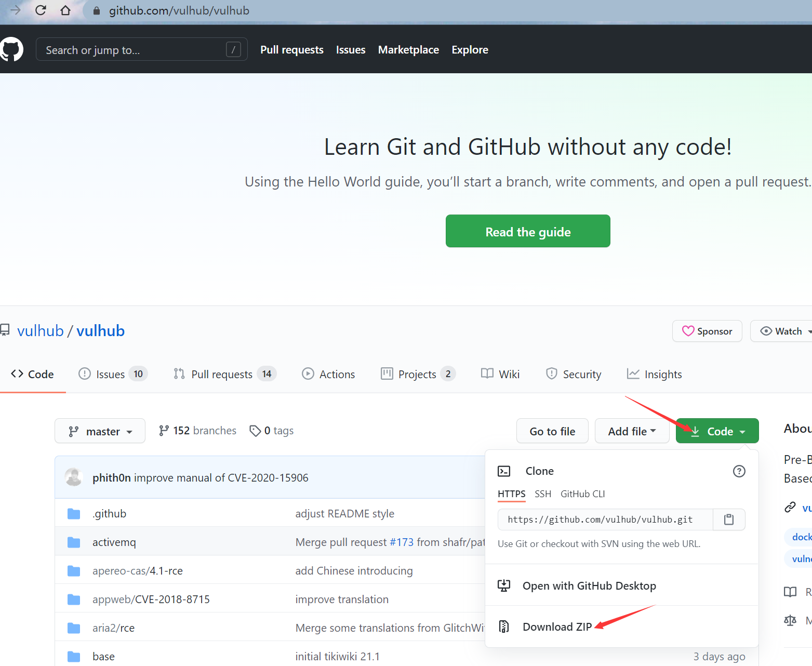Click the appweb/CVE-2018-8715 folder name
812x666 pixels.
pos(151,600)
